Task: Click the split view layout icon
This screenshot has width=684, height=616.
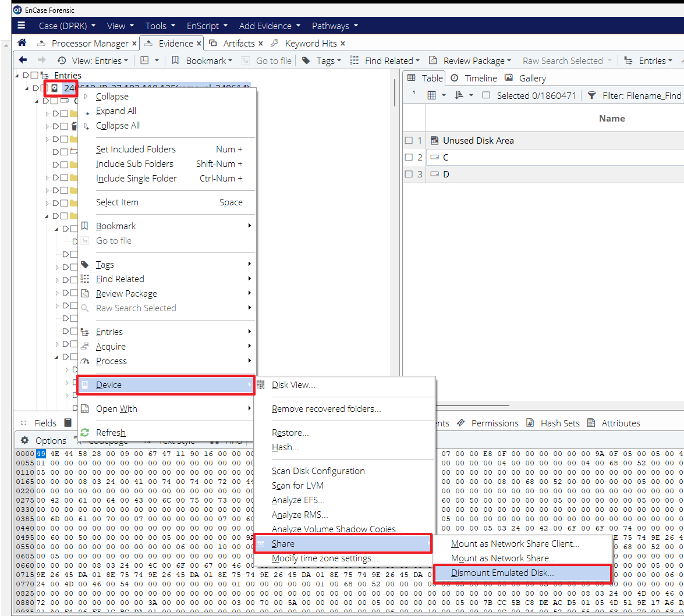Action: (x=144, y=60)
